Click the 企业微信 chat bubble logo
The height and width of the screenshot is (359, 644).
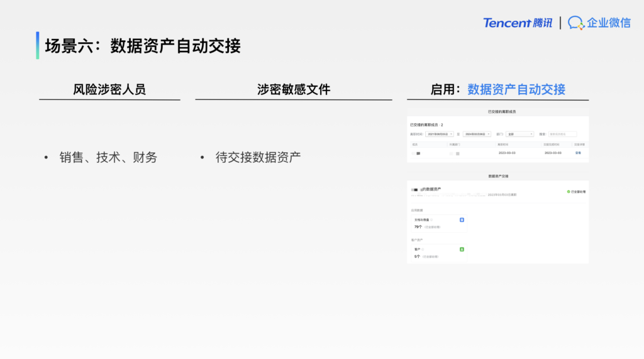pos(576,23)
